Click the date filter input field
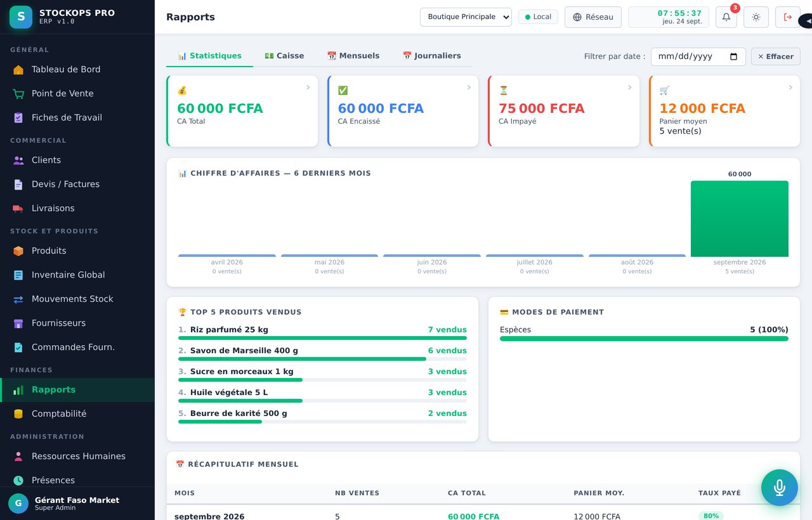This screenshot has width=812, height=520. (698, 56)
